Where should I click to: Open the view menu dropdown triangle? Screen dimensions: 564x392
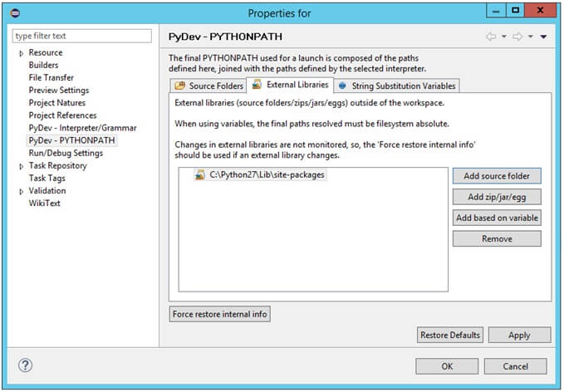click(x=543, y=37)
